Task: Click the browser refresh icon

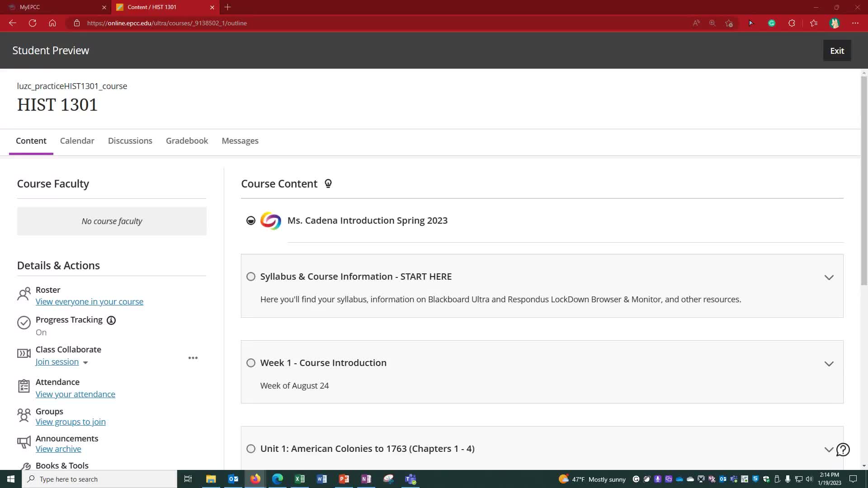Action: pos(33,23)
